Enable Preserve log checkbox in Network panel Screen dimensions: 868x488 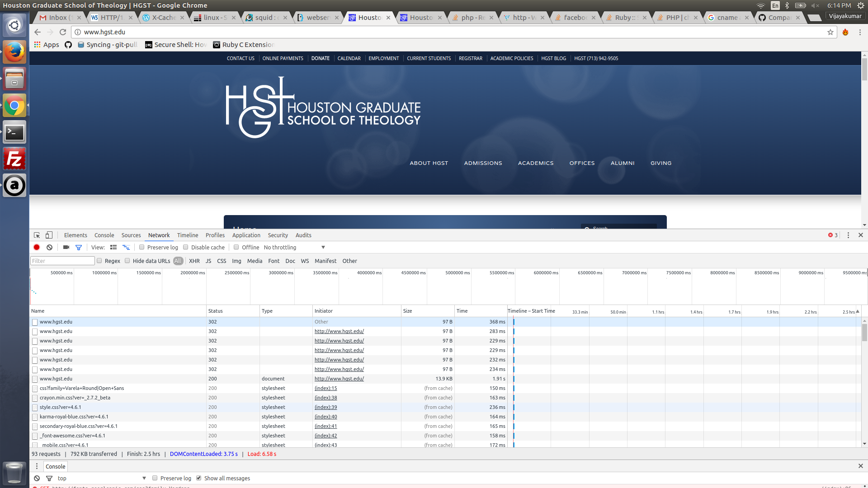coord(142,247)
